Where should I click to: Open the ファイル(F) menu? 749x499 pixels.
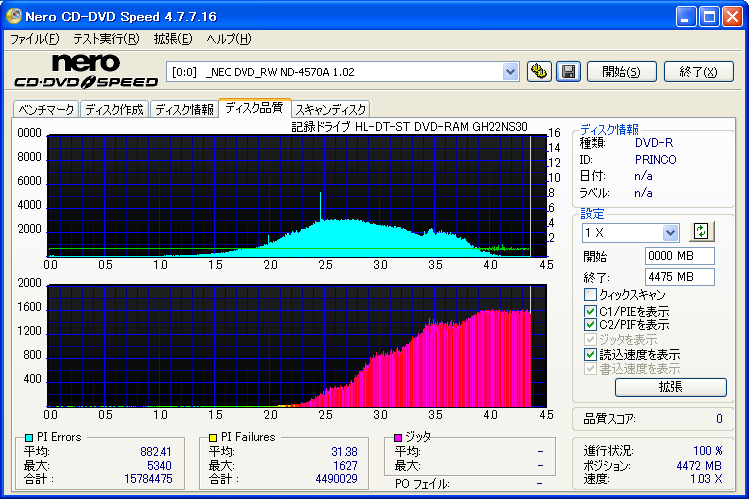(34, 39)
